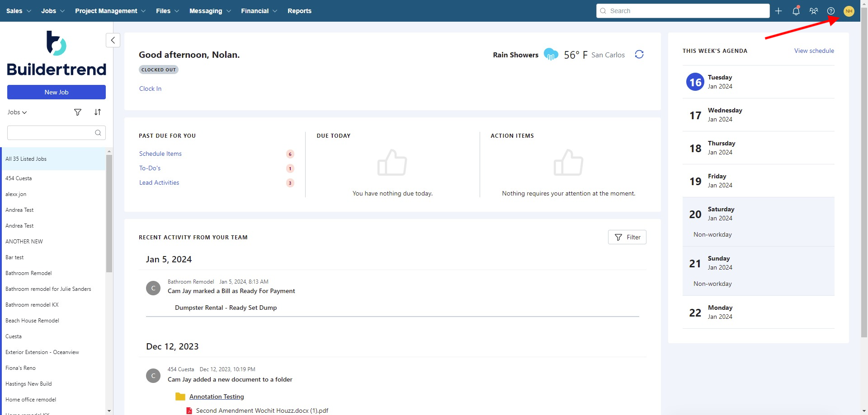This screenshot has width=868, height=415.
Task: Select the Beach House Remodel job
Action: pos(53,321)
